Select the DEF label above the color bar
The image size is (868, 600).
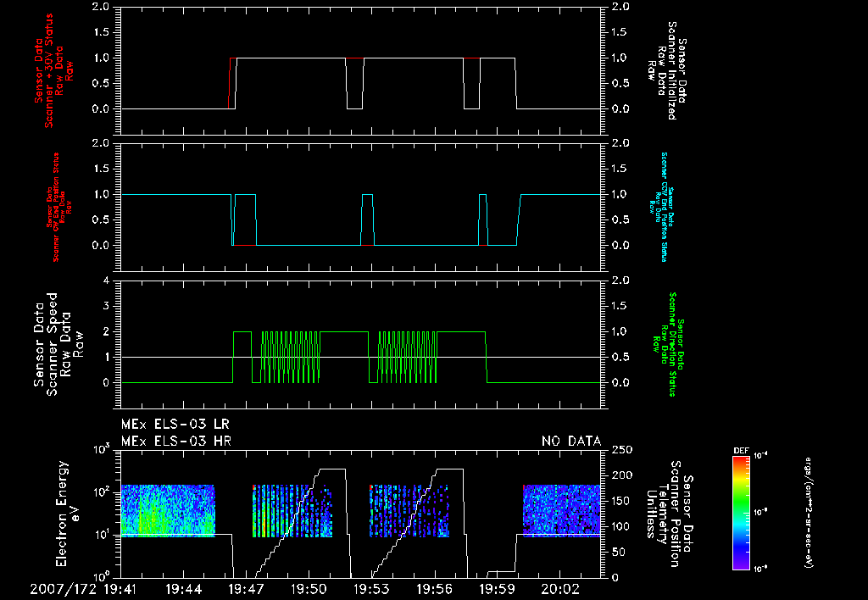click(741, 451)
